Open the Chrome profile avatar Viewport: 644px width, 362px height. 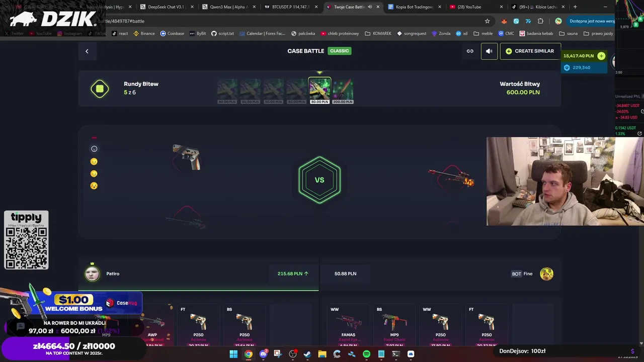[558, 21]
